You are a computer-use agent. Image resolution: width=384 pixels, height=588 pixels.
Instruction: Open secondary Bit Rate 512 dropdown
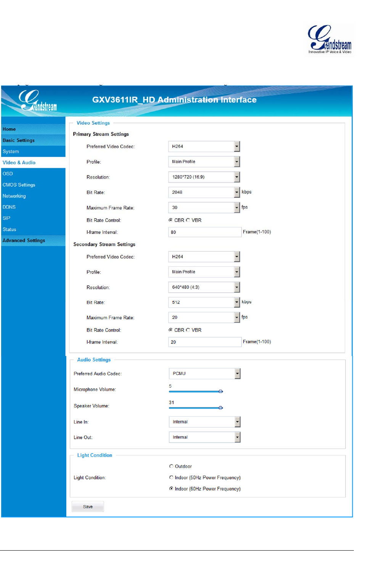pos(204,302)
